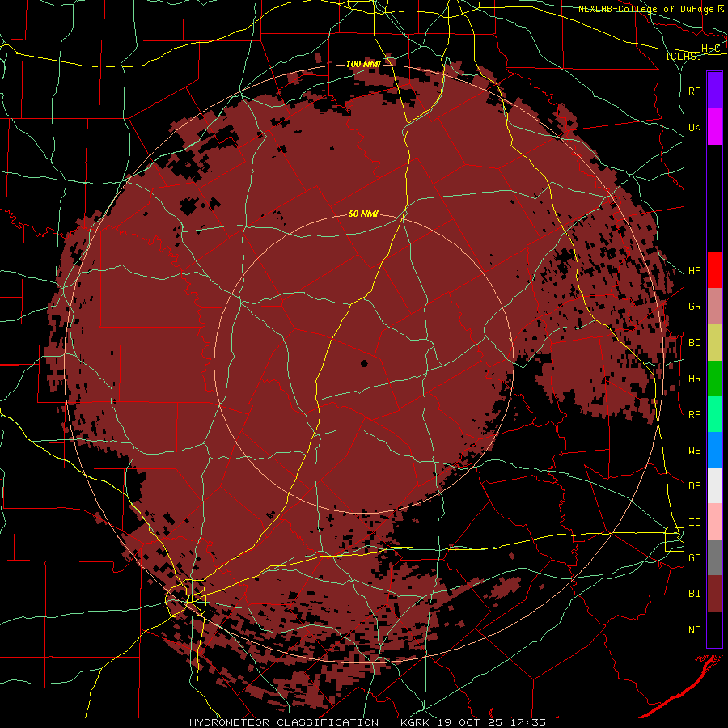Click the WS blue legend swatch
Screen dimensions: 728x728
tap(714, 450)
